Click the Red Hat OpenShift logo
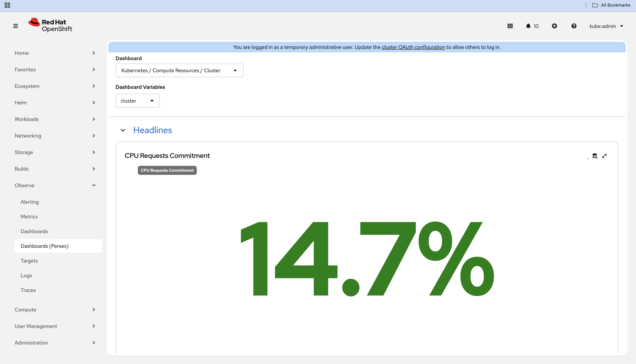Viewport: 636px width, 364px height. (x=50, y=25)
